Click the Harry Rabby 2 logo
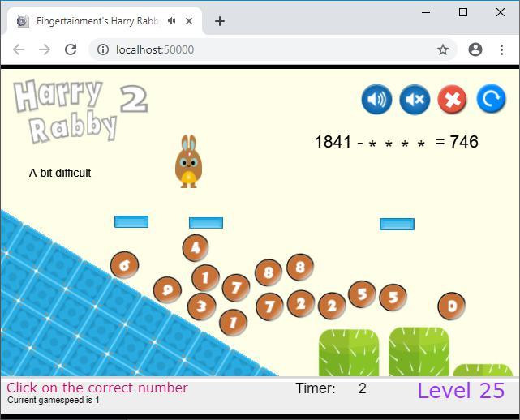This screenshot has width=520, height=420. click(x=80, y=111)
